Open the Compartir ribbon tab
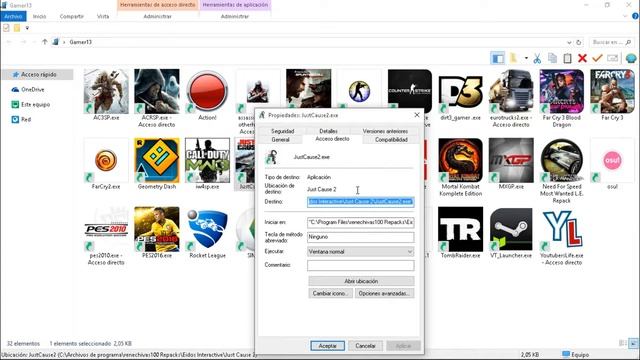This screenshot has height=360, width=640. 71,16
